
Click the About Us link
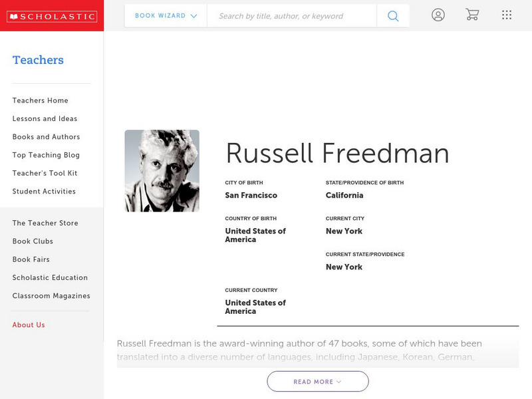click(x=29, y=325)
